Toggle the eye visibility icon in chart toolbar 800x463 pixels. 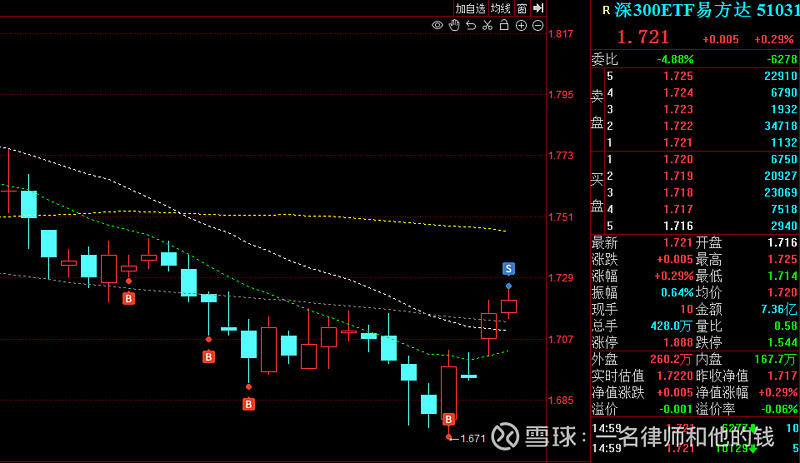pyautogui.click(x=437, y=26)
